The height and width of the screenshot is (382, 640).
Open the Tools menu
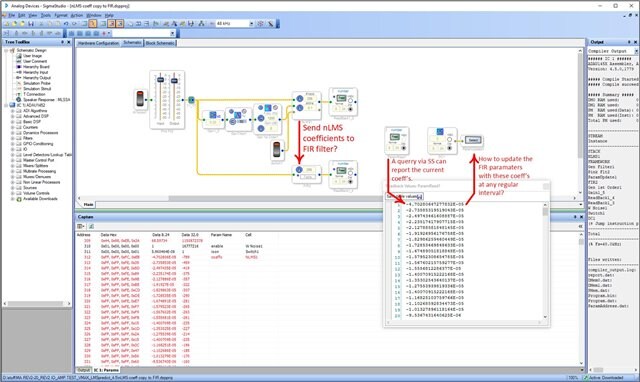(46, 15)
